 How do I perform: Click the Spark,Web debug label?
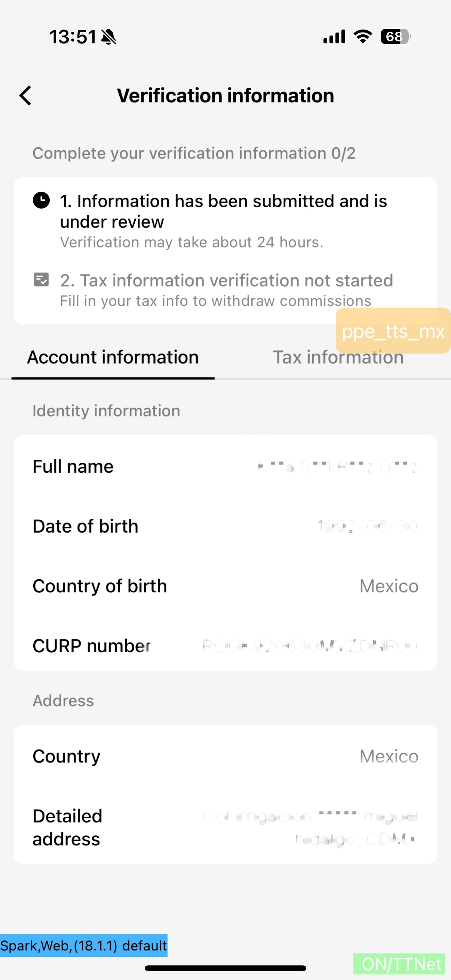point(84,945)
